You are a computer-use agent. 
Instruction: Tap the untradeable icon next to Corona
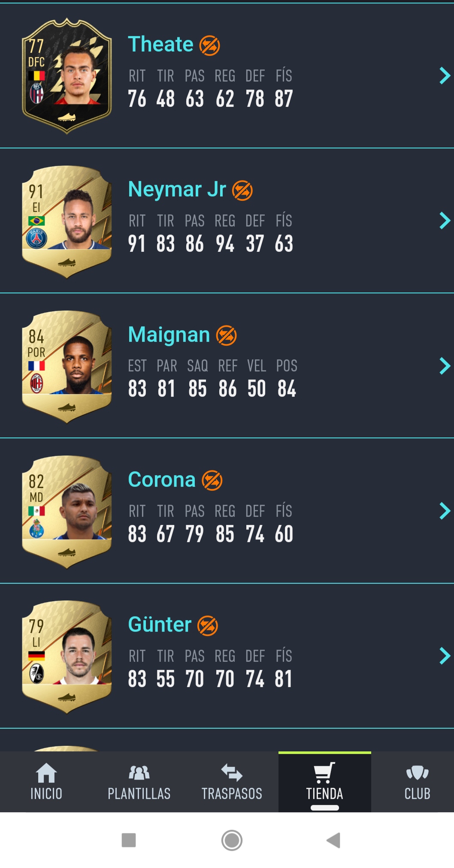click(x=212, y=480)
